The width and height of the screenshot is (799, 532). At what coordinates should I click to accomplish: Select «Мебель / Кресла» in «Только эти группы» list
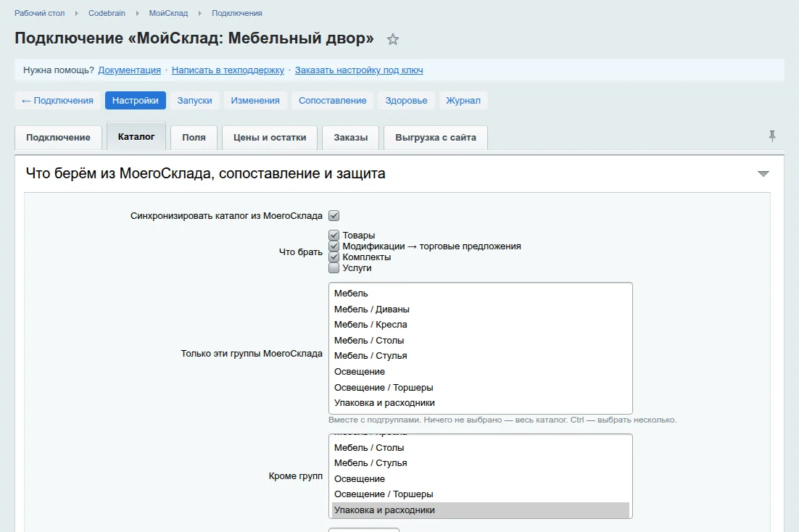pyautogui.click(x=481, y=325)
